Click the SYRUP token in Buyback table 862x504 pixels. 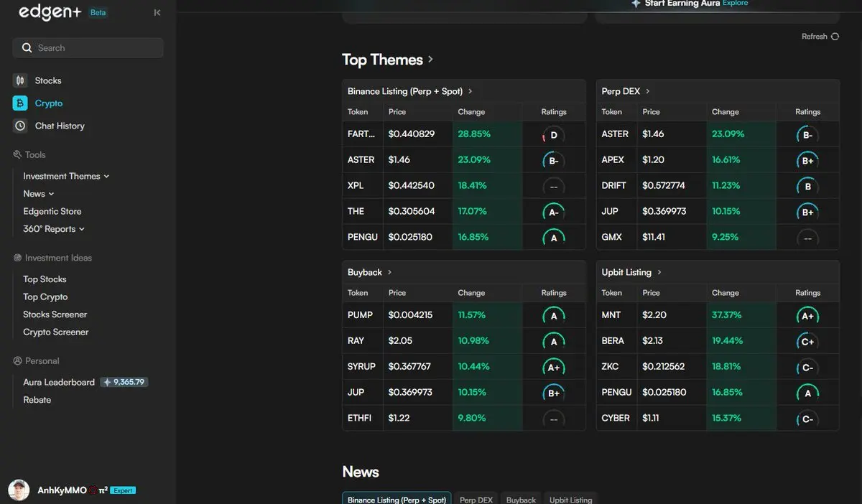[x=361, y=366]
